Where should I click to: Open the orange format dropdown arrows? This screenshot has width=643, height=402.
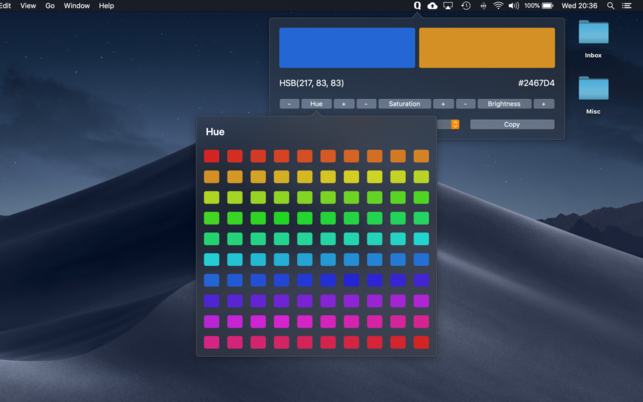point(455,124)
